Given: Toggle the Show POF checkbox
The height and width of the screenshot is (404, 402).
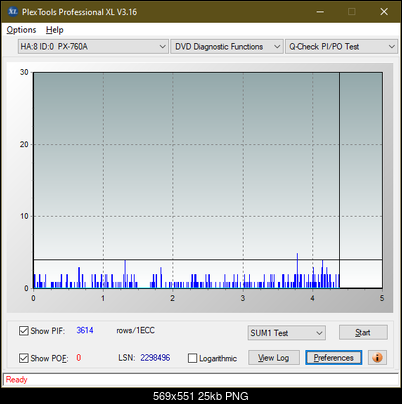Looking at the screenshot, I should click(x=23, y=358).
